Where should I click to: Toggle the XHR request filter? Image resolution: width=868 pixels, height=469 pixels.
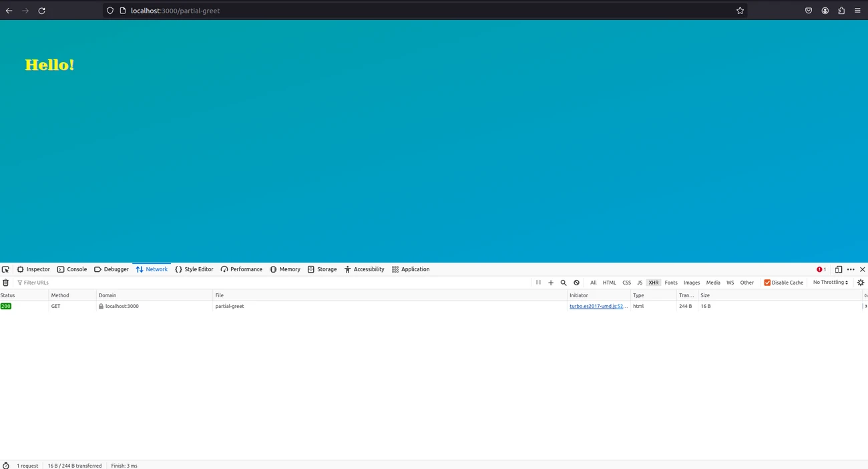(x=654, y=283)
